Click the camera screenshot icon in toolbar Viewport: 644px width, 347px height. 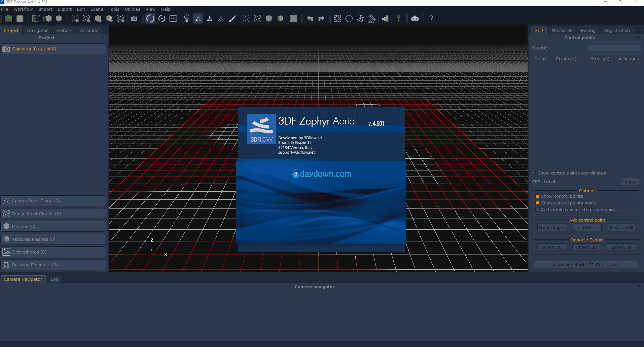tap(134, 18)
